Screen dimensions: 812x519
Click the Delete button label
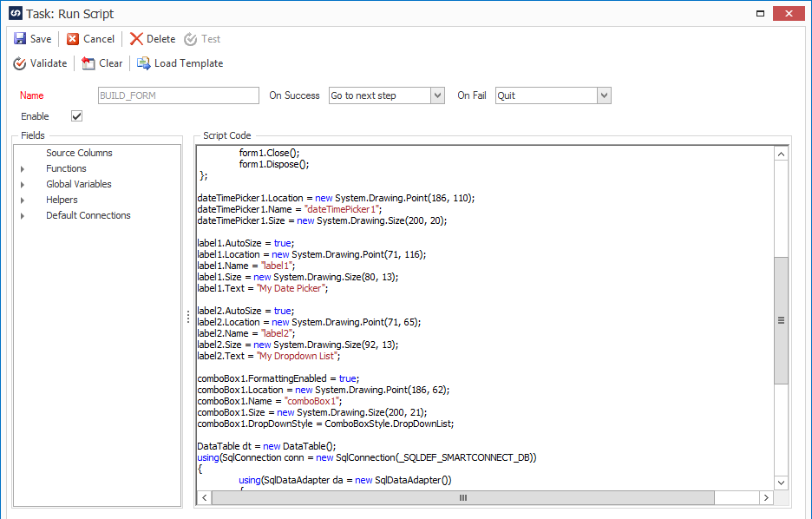pyautogui.click(x=161, y=39)
